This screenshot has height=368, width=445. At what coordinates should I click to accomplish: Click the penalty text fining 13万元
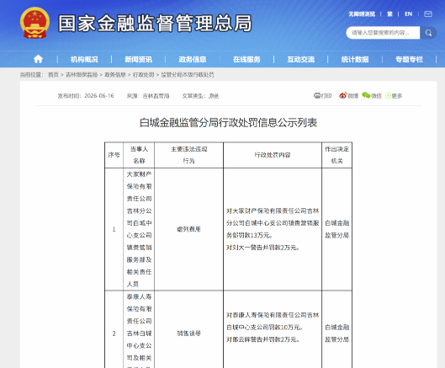click(273, 223)
